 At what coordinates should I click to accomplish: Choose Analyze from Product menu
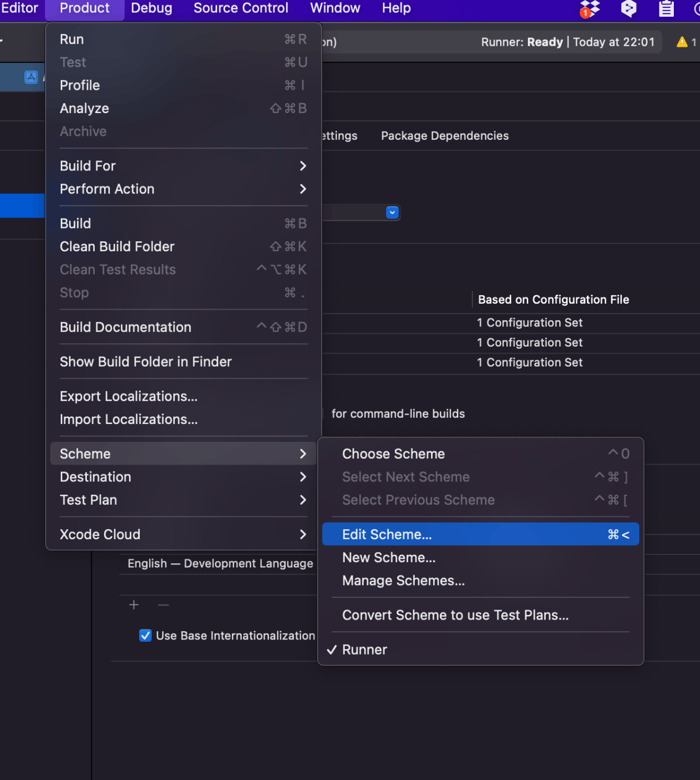coord(183,108)
